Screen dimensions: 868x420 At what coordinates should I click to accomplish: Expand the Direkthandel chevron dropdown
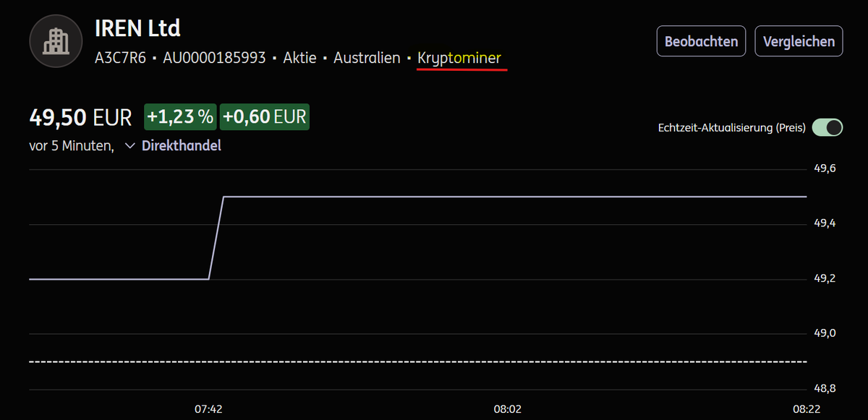130,145
